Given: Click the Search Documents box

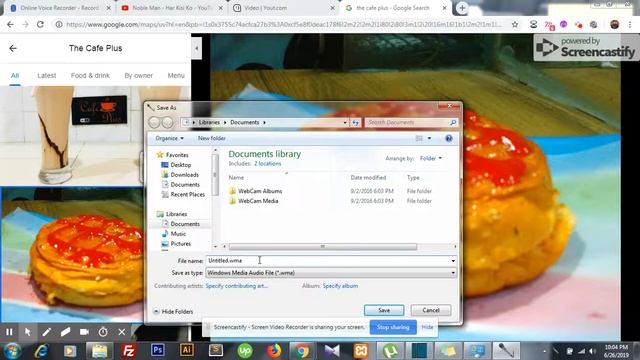Looking at the screenshot, I should pyautogui.click(x=411, y=122).
